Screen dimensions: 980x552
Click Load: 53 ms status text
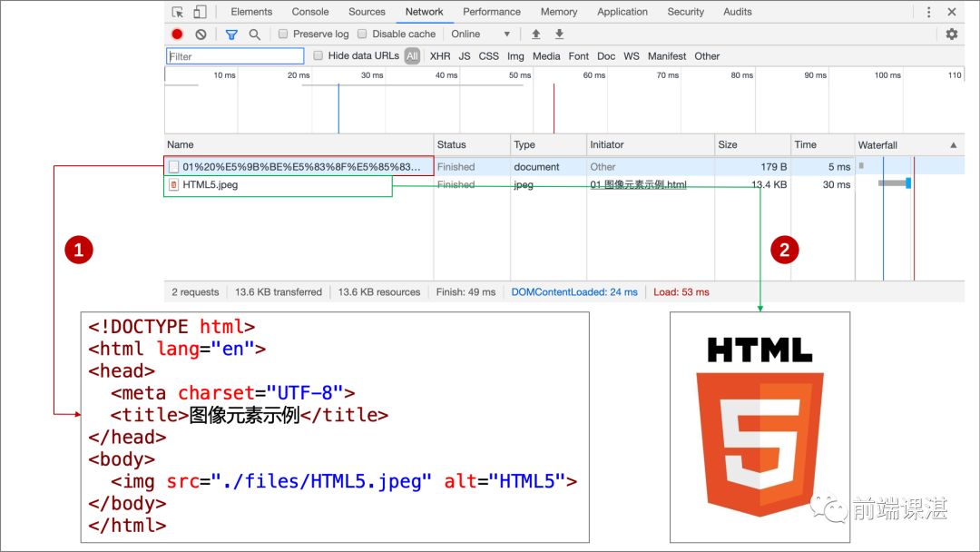(681, 292)
